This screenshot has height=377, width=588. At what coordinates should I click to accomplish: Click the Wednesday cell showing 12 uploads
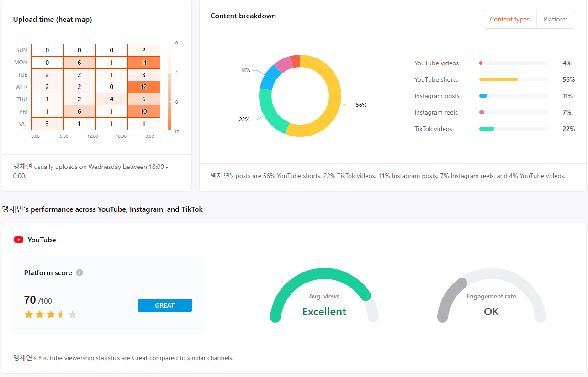coord(144,87)
